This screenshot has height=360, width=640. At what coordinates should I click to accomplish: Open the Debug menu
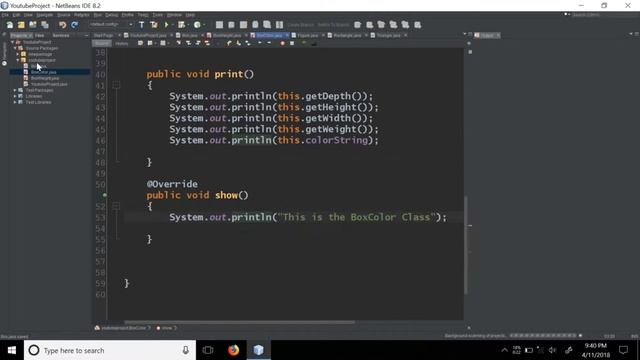(x=111, y=15)
